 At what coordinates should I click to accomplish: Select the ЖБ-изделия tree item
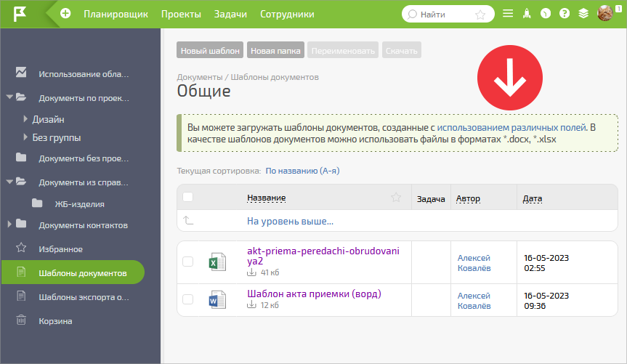pos(79,204)
